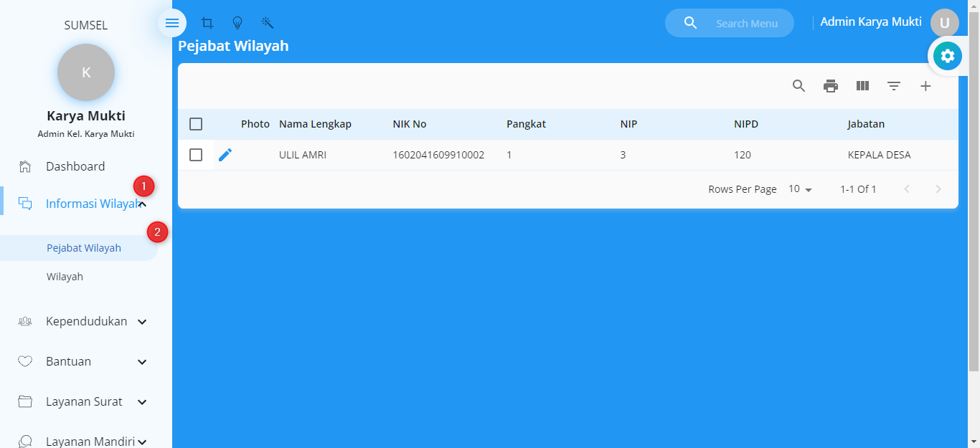
Task: Open the table filter icon
Action: tap(894, 86)
